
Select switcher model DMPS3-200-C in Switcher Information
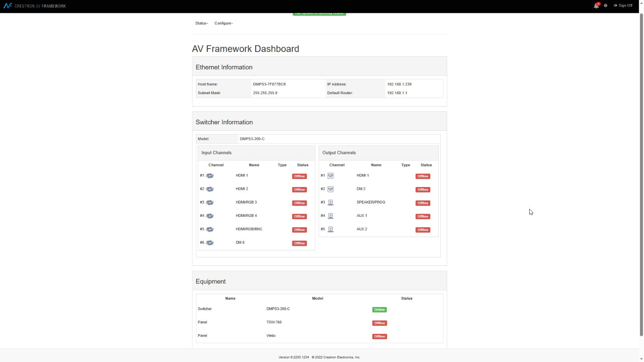[x=252, y=139]
